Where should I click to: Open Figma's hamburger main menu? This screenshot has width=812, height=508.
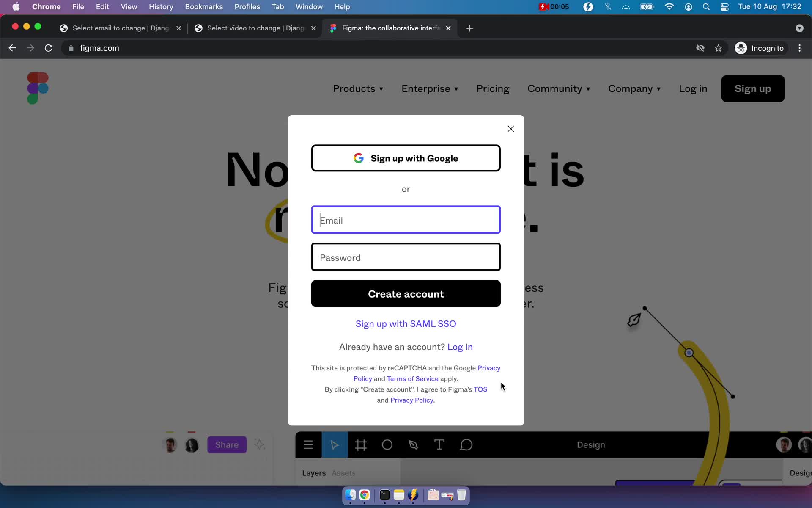point(309,444)
